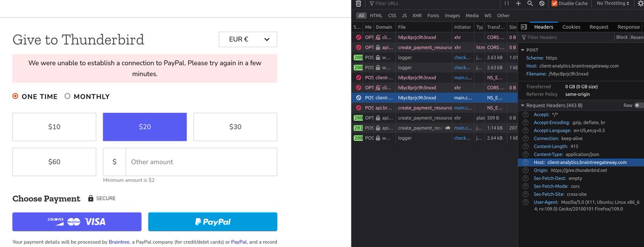Click the Other amount input field
The height and width of the screenshot is (247, 644).
tap(201, 162)
